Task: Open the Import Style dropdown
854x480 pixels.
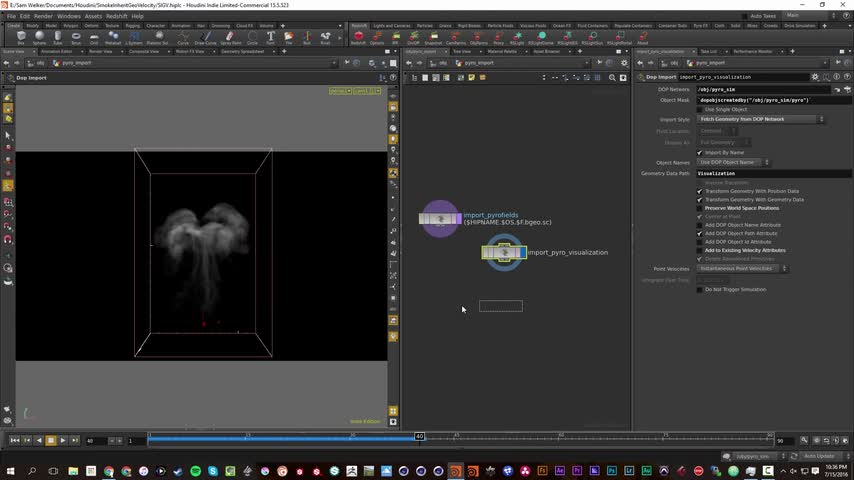Action: (761, 119)
